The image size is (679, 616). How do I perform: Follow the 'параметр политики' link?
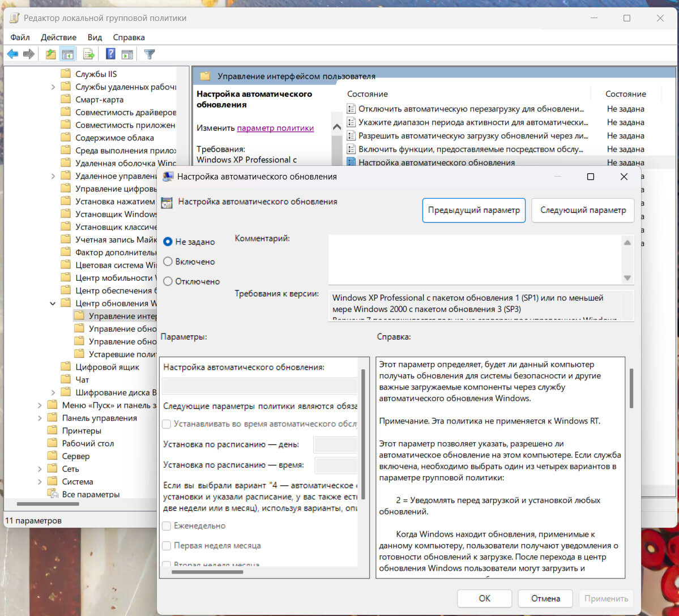click(275, 128)
